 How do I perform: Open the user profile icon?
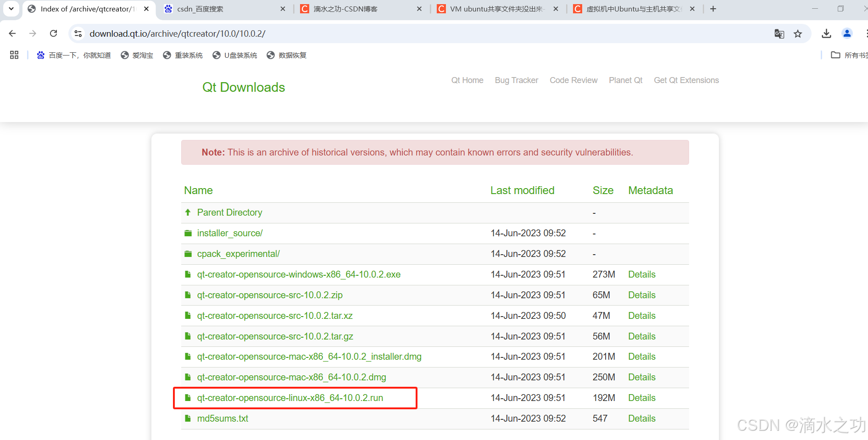coord(847,33)
